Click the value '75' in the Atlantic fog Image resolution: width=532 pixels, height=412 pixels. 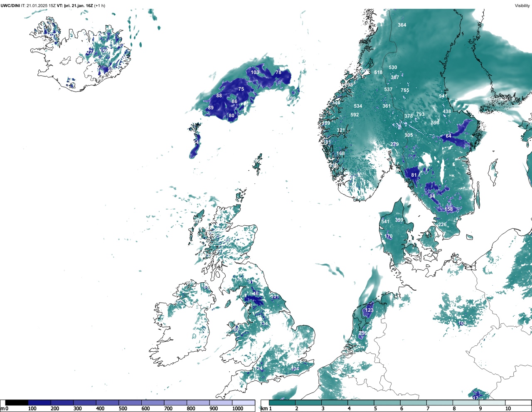pos(241,89)
